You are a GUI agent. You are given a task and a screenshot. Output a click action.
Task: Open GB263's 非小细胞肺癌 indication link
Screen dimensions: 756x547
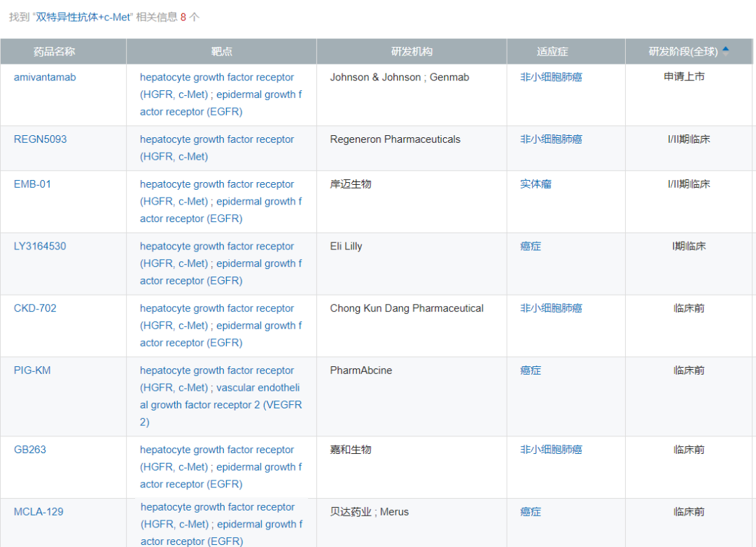[x=551, y=450]
